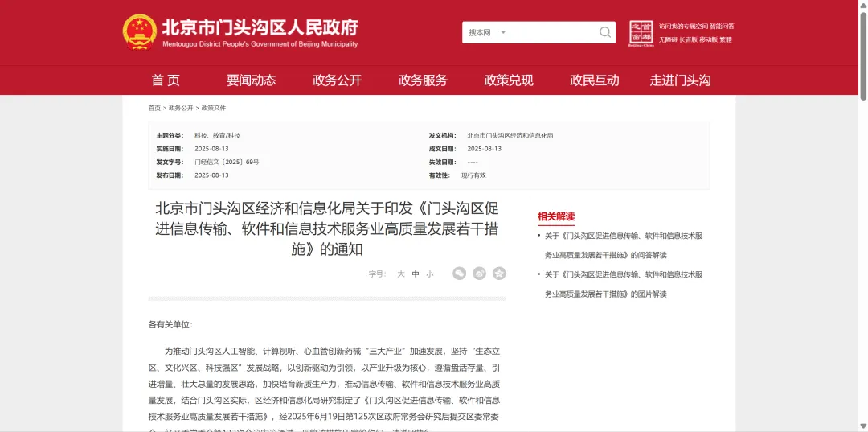Click document number 门经信文〔2025〕69号
The height and width of the screenshot is (432, 868).
(227, 163)
